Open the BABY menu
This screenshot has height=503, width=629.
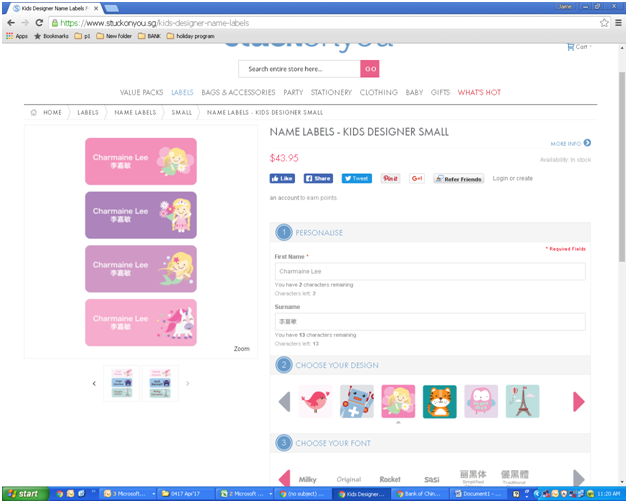pos(414,93)
